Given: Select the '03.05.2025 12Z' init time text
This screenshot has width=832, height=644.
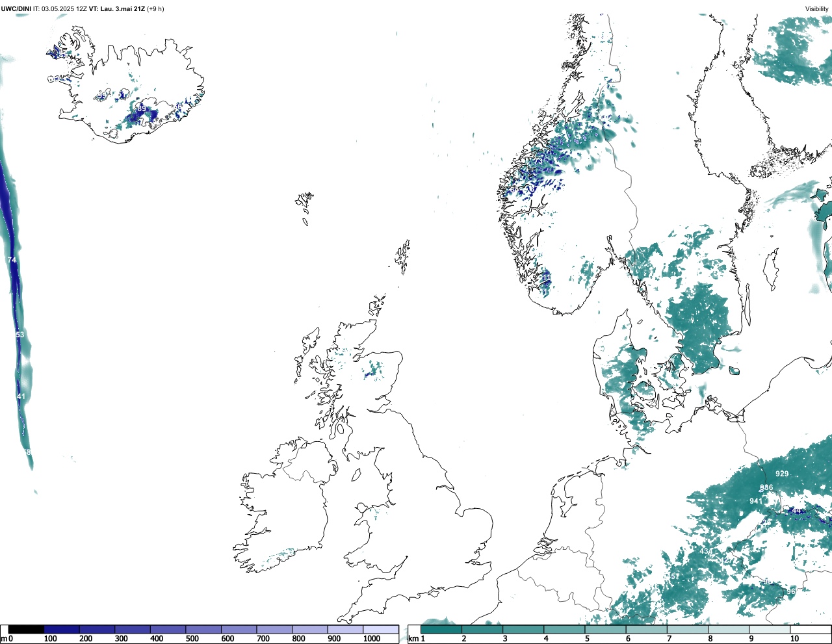Looking at the screenshot, I should click(x=64, y=8).
